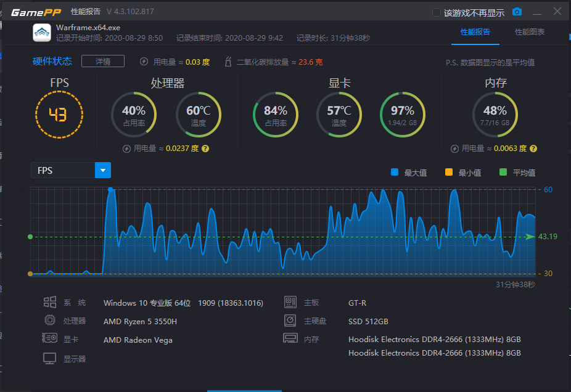Close the GamePP report window
The height and width of the screenshot is (392, 571).
[x=557, y=11]
